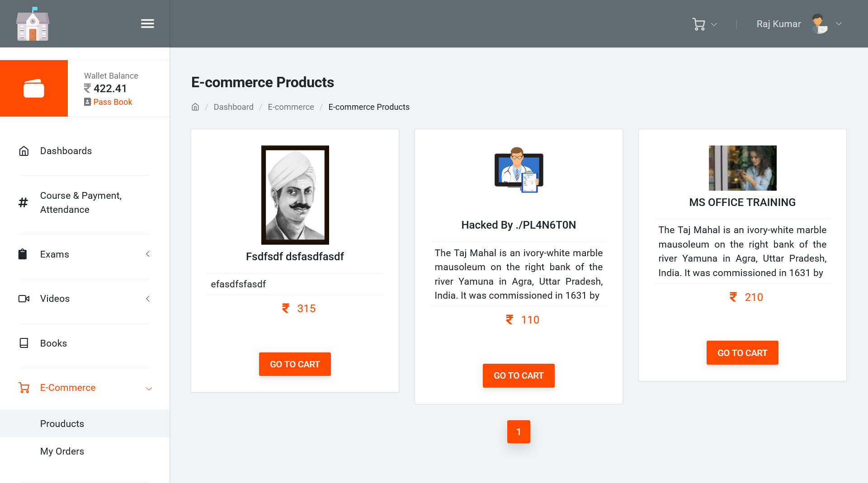Click the home icon in breadcrumb
The width and height of the screenshot is (868, 483).
tap(195, 107)
